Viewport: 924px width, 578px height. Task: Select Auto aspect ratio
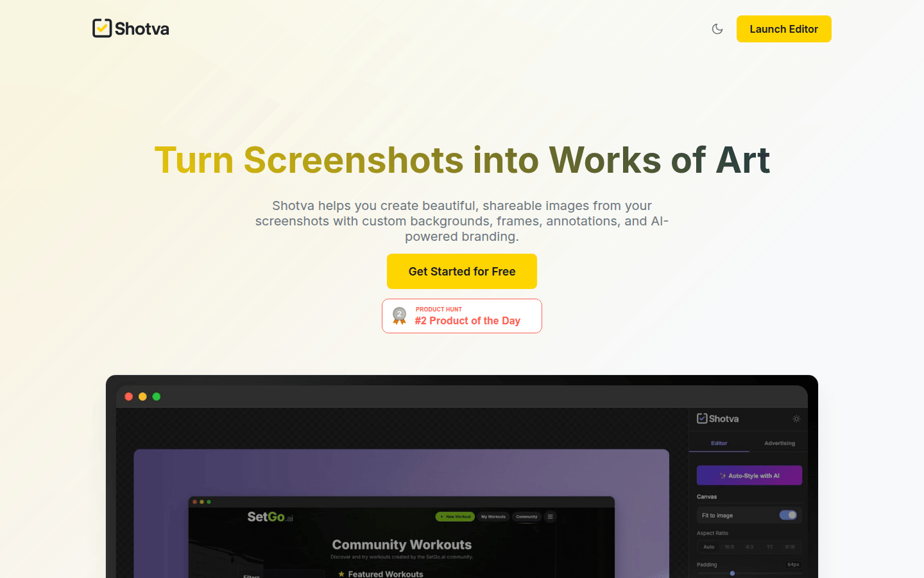[708, 547]
